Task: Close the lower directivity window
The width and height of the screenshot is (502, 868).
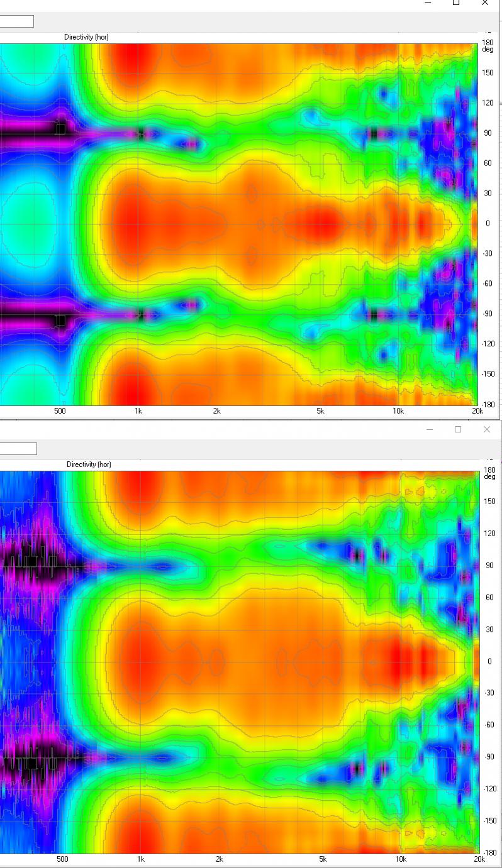Action: click(x=486, y=429)
